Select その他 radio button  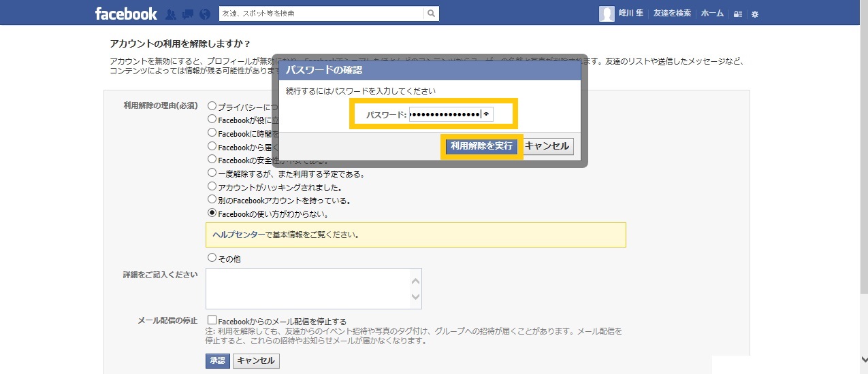point(212,258)
